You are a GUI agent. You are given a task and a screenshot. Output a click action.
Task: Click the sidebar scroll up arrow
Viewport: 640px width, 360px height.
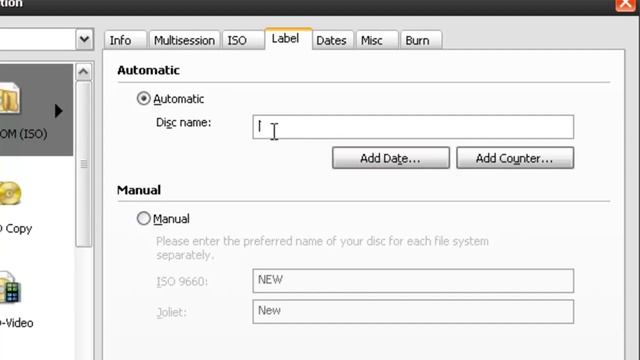coord(83,72)
